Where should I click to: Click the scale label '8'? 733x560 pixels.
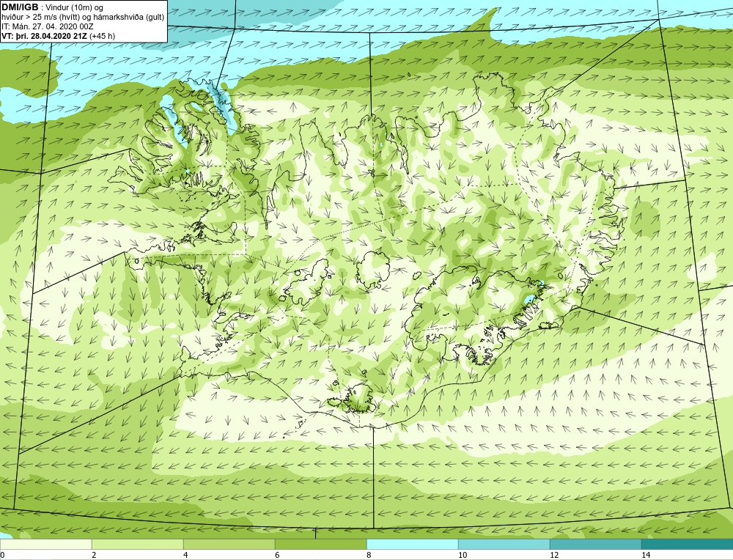pyautogui.click(x=369, y=555)
